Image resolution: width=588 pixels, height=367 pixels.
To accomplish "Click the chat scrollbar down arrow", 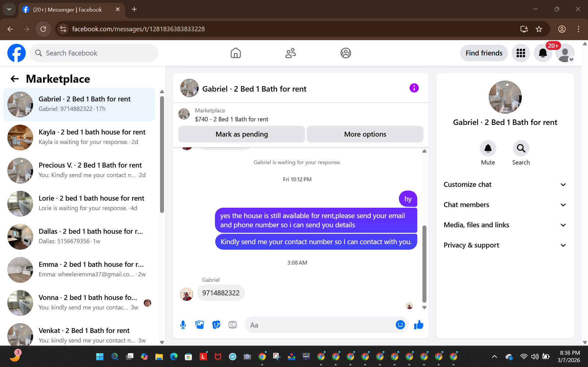I will (424, 308).
